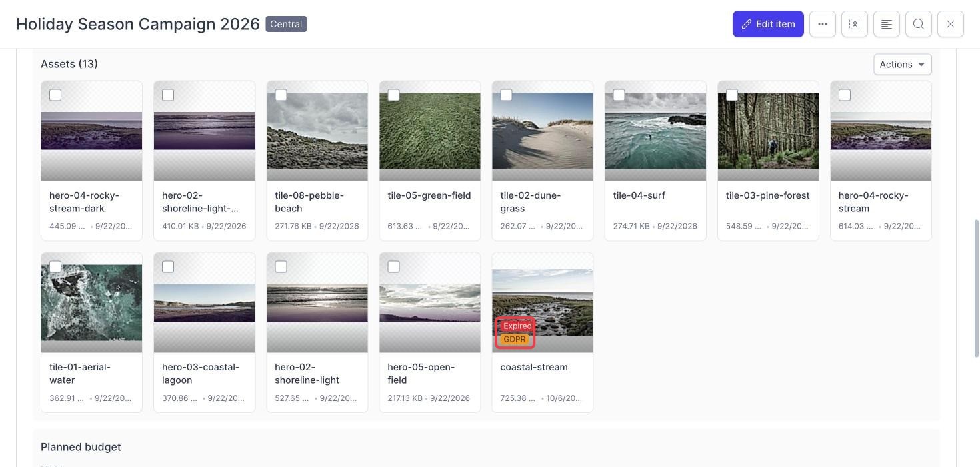Click the Central tag next to title
Image resolution: width=980 pixels, height=467 pixels.
pos(286,24)
